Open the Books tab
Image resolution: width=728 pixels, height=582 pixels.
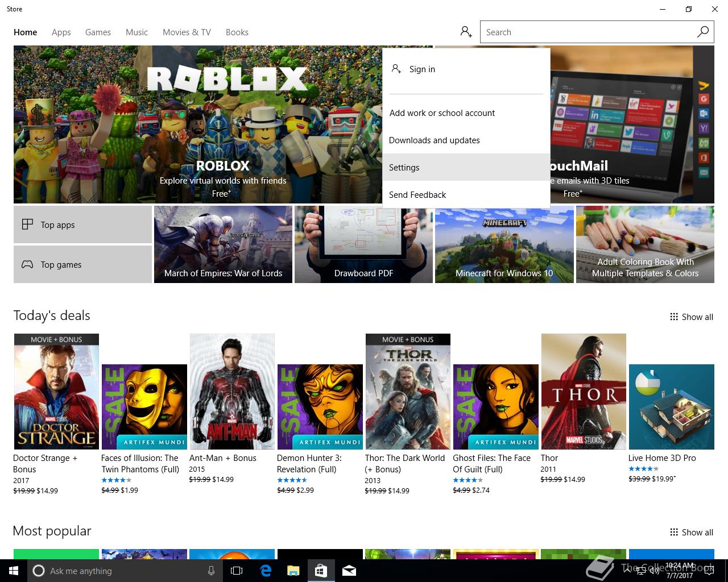click(x=237, y=32)
